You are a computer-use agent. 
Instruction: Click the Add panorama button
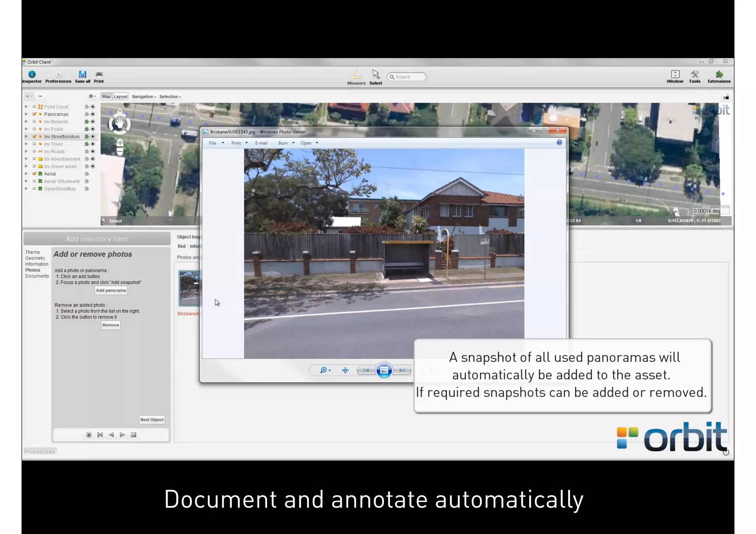(x=111, y=290)
